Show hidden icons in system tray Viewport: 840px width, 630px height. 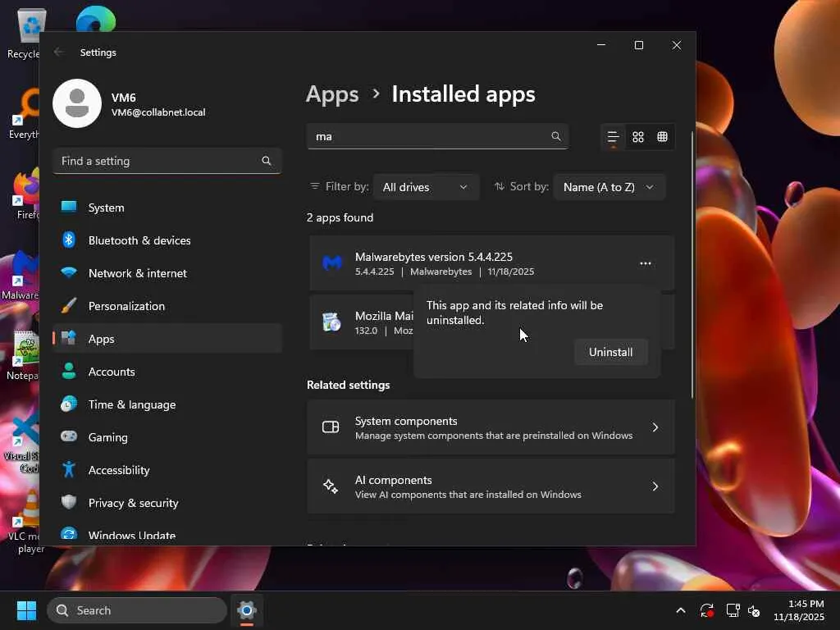point(680,610)
